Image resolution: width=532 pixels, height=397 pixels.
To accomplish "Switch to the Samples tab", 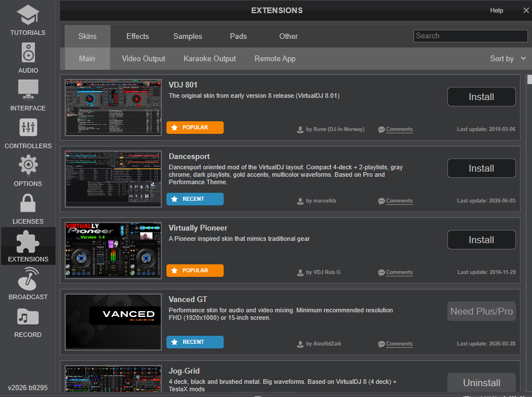I will [188, 36].
